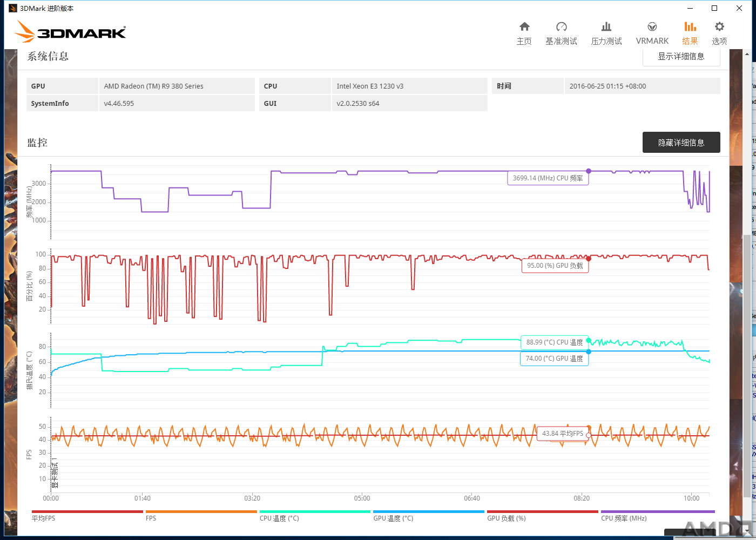This screenshot has width=756, height=540.
Task: Open the 基准测试 benchmark gauge icon
Action: [x=562, y=27]
